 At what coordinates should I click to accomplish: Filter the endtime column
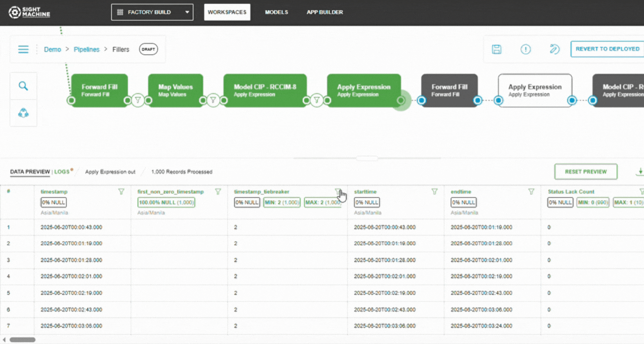point(531,192)
